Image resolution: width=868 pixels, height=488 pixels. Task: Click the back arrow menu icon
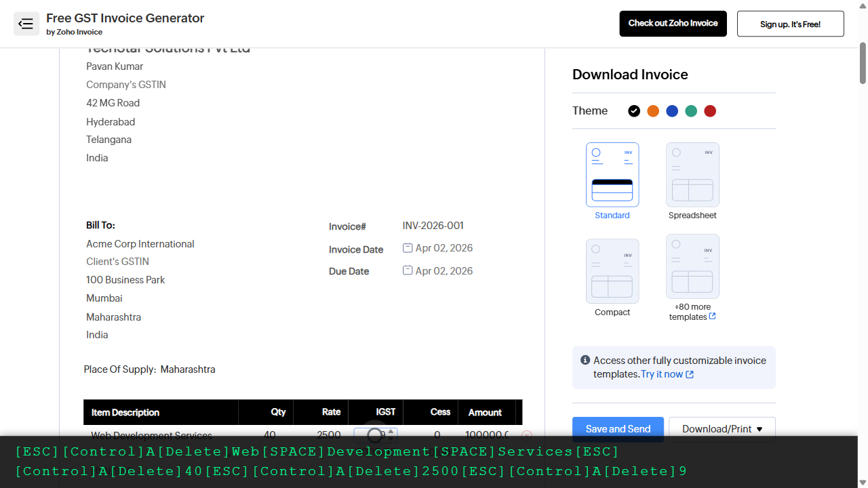[x=26, y=24]
